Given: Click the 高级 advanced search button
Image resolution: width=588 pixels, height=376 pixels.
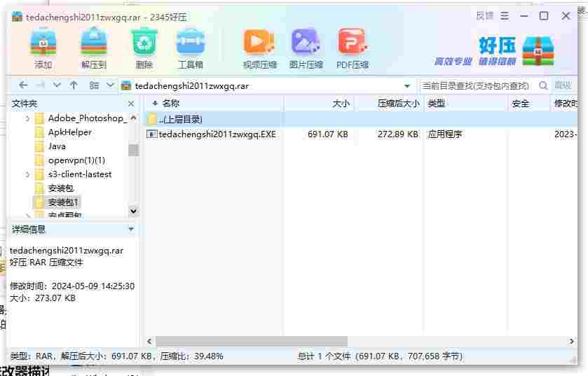Looking at the screenshot, I should point(563,85).
